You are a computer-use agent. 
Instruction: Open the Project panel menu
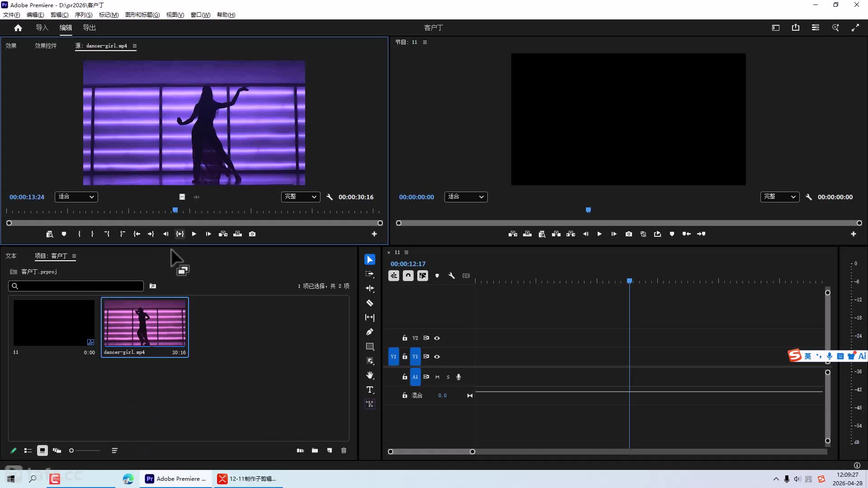point(74,256)
